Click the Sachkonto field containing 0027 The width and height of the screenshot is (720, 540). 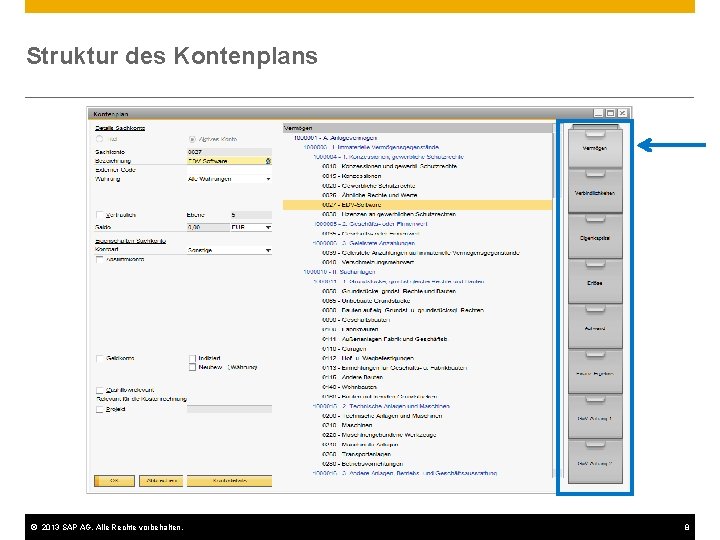229,152
